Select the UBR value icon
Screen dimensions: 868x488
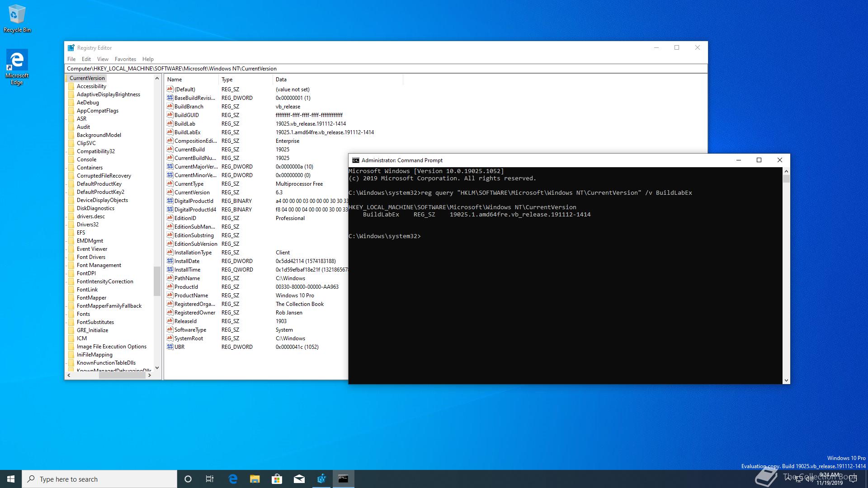tap(170, 347)
